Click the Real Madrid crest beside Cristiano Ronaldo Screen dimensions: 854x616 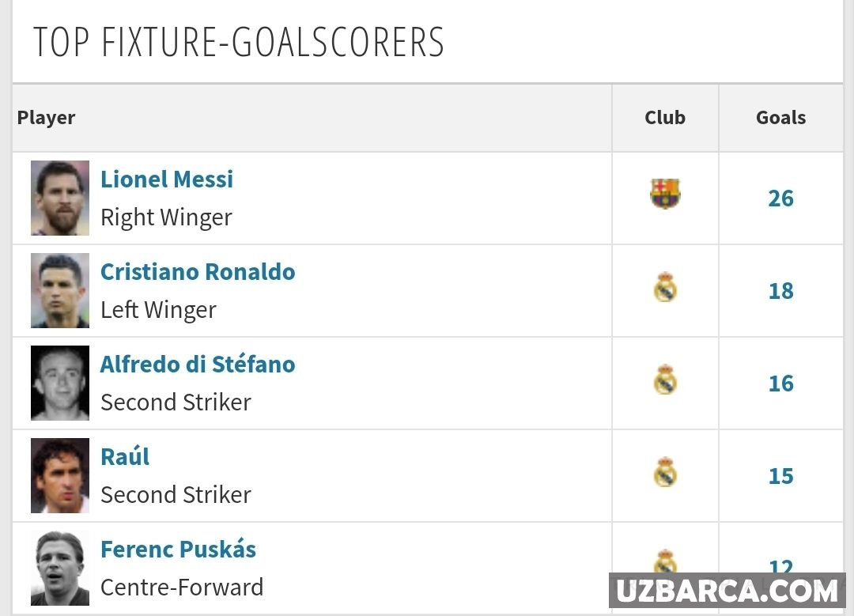point(665,288)
